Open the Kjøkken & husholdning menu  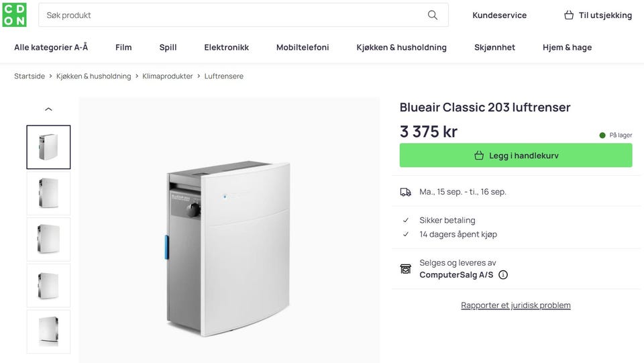pos(401,48)
